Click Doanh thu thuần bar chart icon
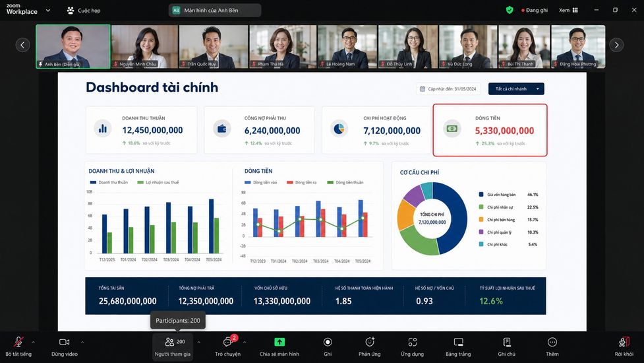644x363 pixels. (x=103, y=129)
